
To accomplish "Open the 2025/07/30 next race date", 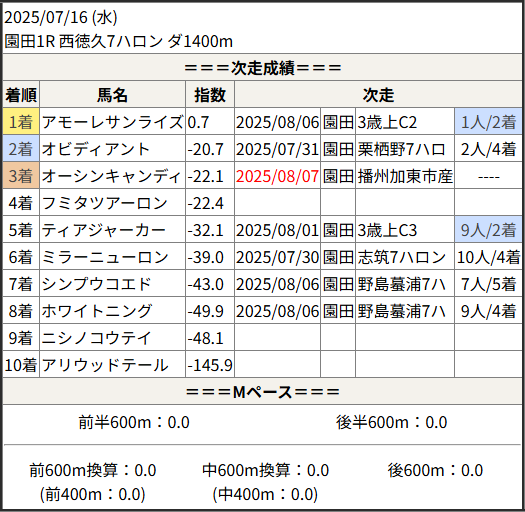I will [277, 257].
